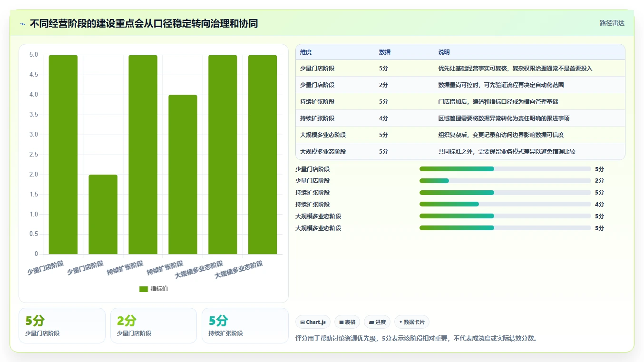Select the 数据 column header
The image size is (644, 362).
pyautogui.click(x=385, y=52)
